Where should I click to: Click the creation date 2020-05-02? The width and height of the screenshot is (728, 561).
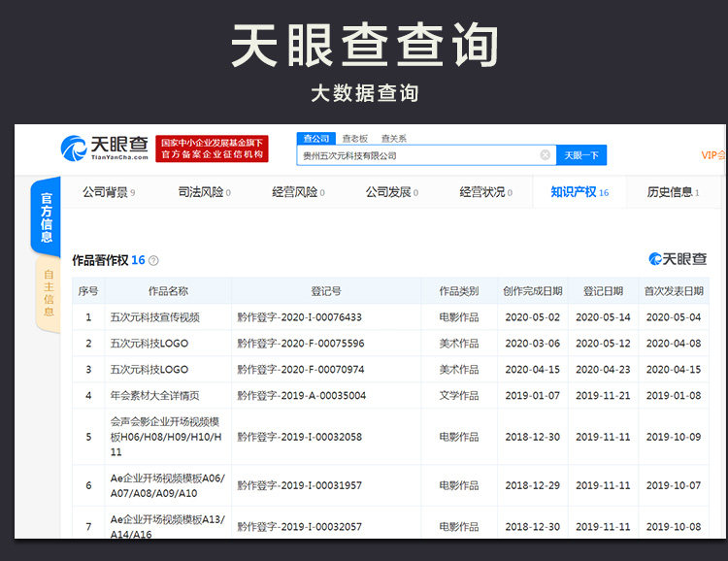coord(533,317)
